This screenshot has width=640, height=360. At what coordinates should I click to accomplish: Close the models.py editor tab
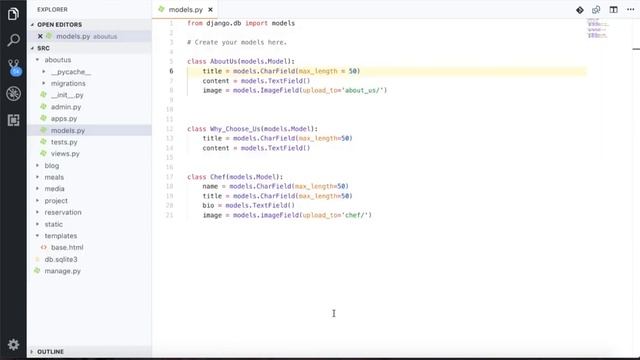click(210, 9)
